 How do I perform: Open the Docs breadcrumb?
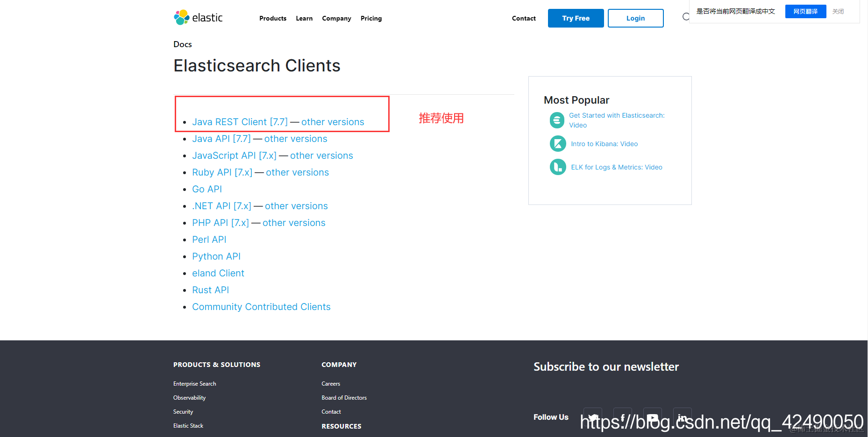(183, 44)
